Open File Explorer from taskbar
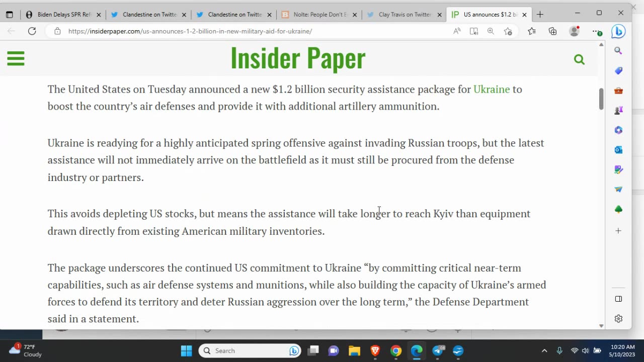Screen dimensions: 644x362 (x=354, y=350)
